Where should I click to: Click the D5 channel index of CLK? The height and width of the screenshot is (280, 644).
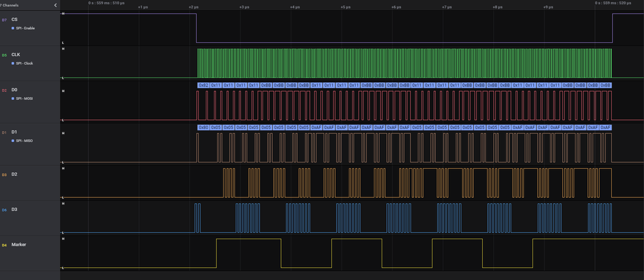(x=5, y=55)
